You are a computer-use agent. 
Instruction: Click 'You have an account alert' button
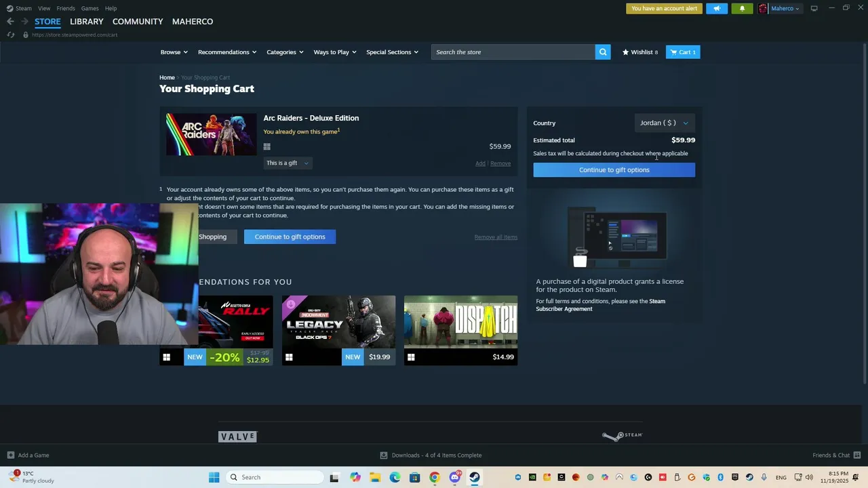[664, 9]
